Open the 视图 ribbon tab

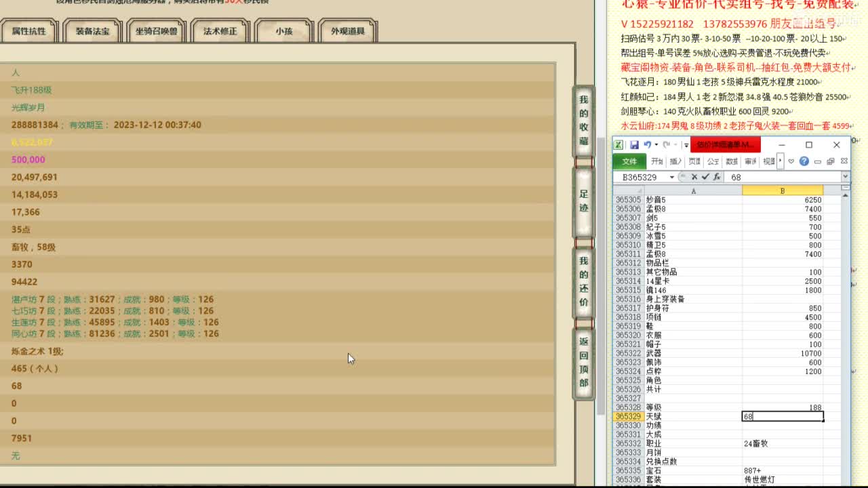tap(768, 161)
